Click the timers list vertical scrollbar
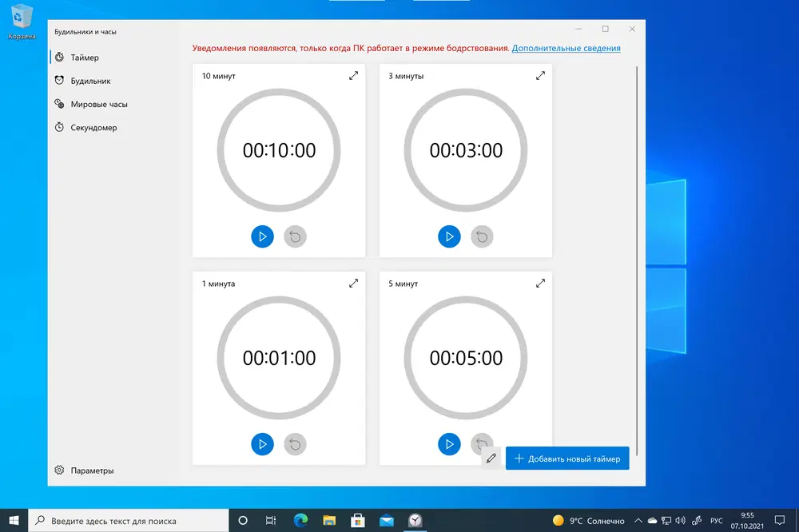799x532 pixels. click(x=637, y=260)
